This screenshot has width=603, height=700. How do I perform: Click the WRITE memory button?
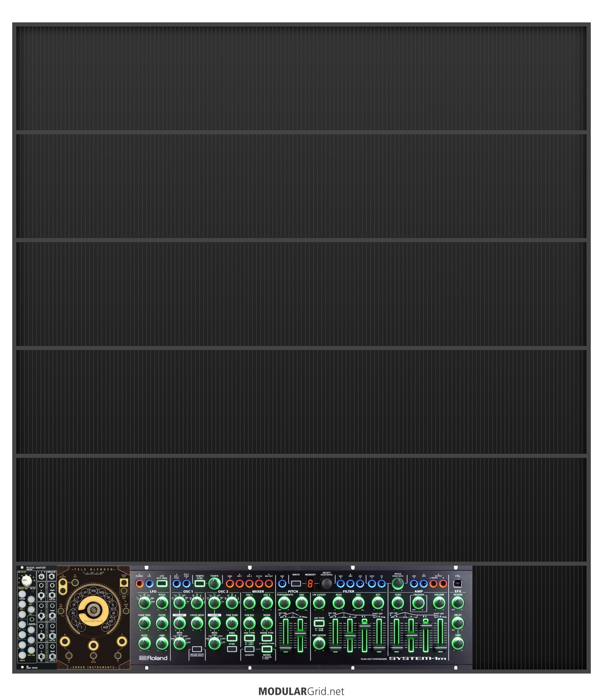click(296, 583)
